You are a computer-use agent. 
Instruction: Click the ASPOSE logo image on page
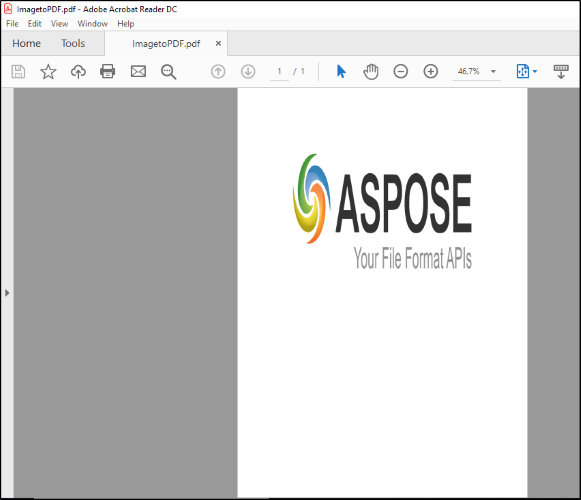tap(382, 211)
